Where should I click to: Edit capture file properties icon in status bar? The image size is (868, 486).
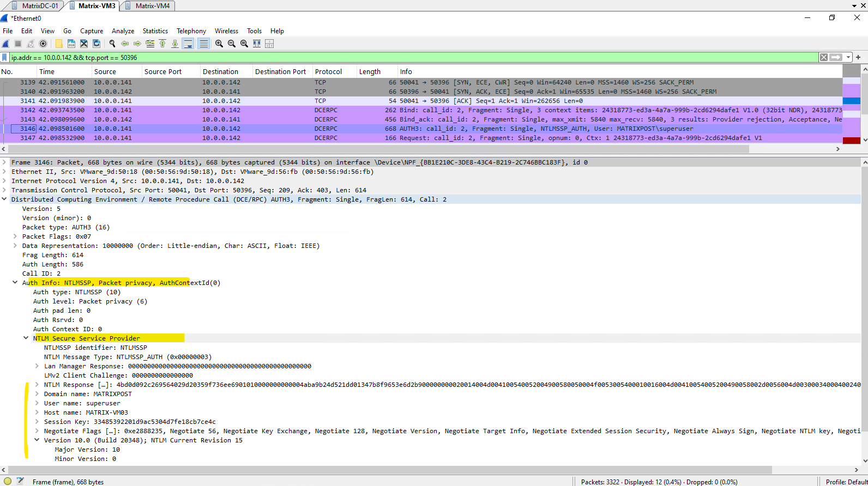(x=20, y=481)
